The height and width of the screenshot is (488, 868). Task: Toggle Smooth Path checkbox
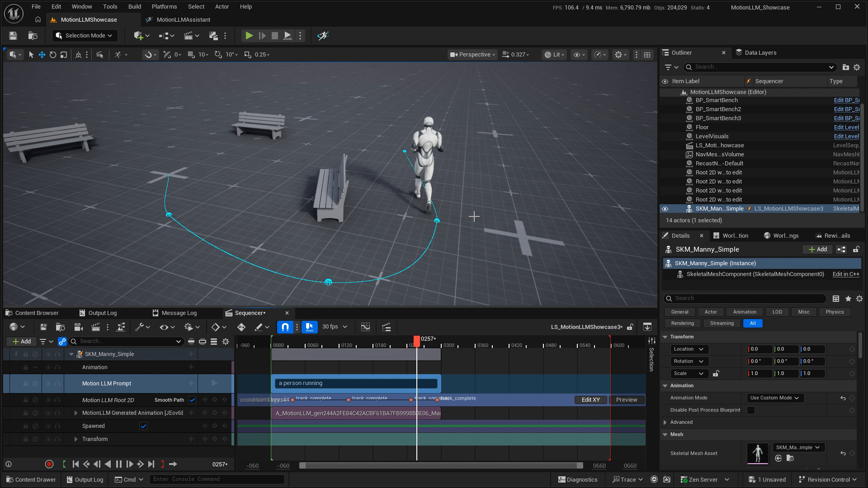[192, 400]
